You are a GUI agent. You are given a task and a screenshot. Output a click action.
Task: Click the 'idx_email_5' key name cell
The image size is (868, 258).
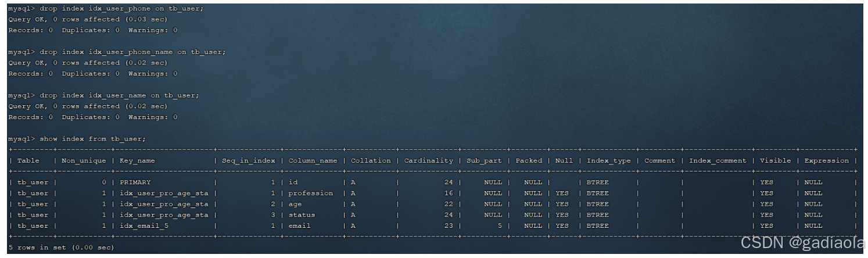point(144,226)
